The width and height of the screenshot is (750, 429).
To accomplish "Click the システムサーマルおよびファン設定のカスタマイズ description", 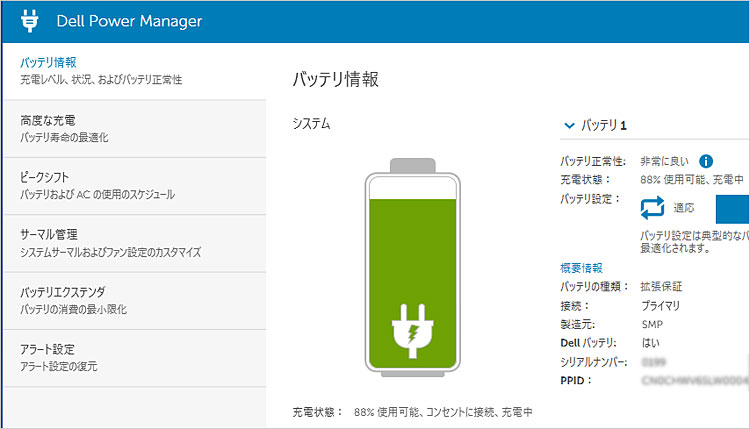I will point(110,252).
